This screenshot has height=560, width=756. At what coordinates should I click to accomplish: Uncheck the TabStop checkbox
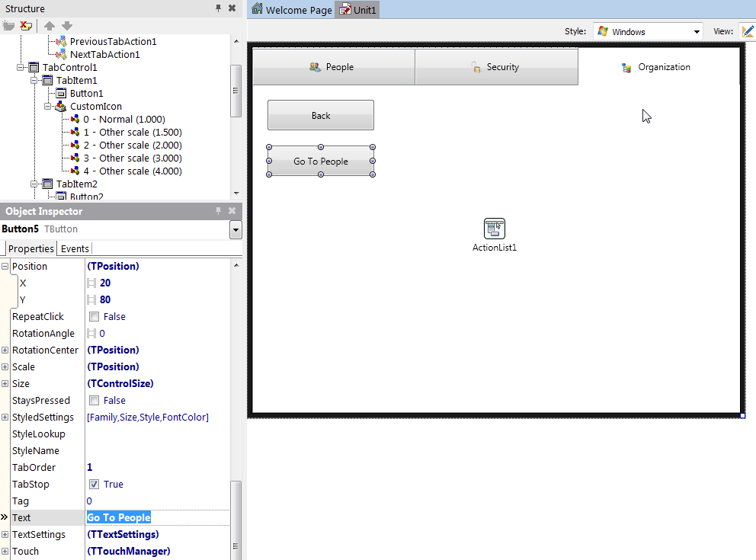pyautogui.click(x=94, y=485)
